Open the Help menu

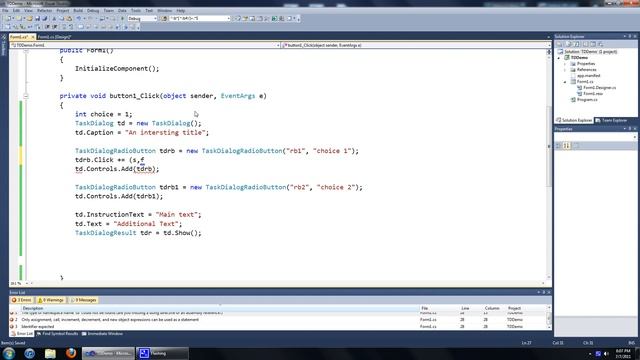point(181,10)
